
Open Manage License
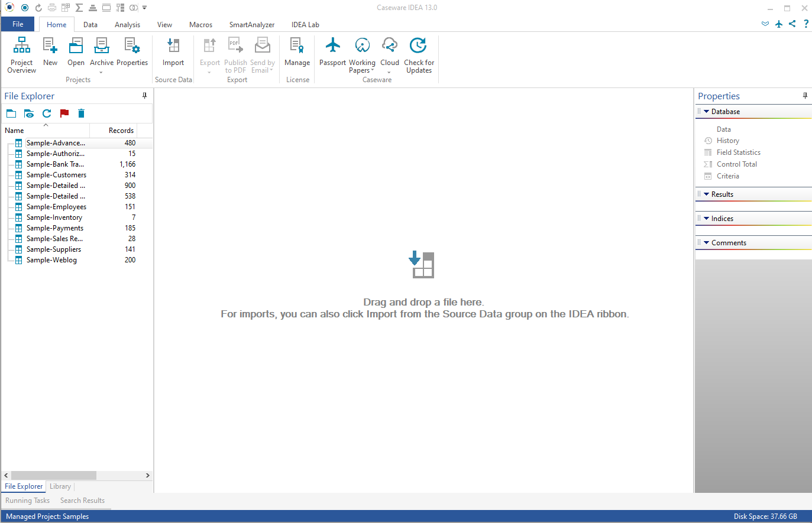tap(297, 52)
